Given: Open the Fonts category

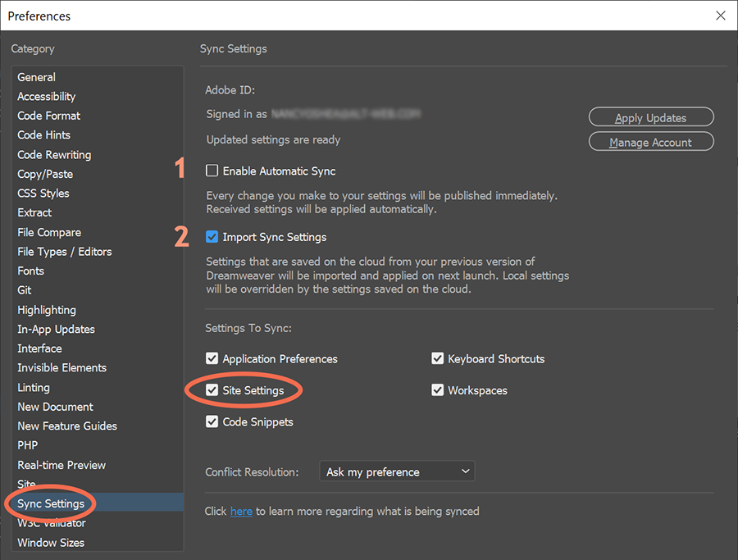Looking at the screenshot, I should (x=98, y=271).
